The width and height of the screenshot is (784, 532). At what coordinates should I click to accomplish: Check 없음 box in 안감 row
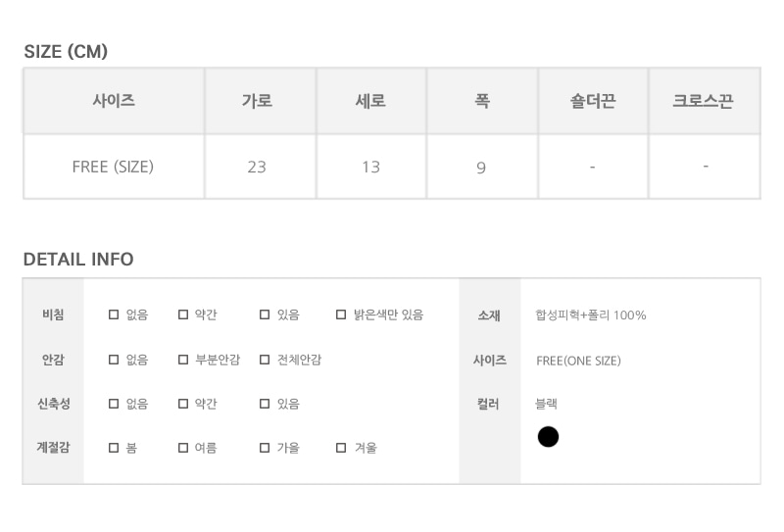pos(114,360)
